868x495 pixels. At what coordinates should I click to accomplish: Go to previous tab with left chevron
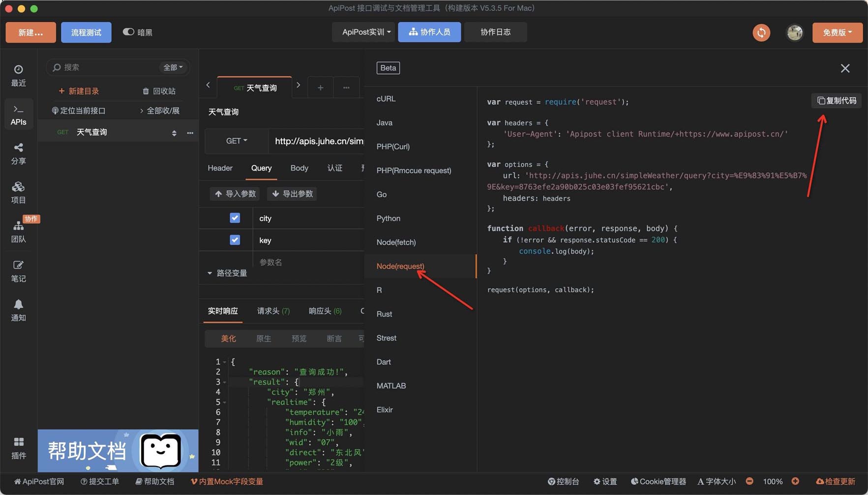[x=208, y=85]
